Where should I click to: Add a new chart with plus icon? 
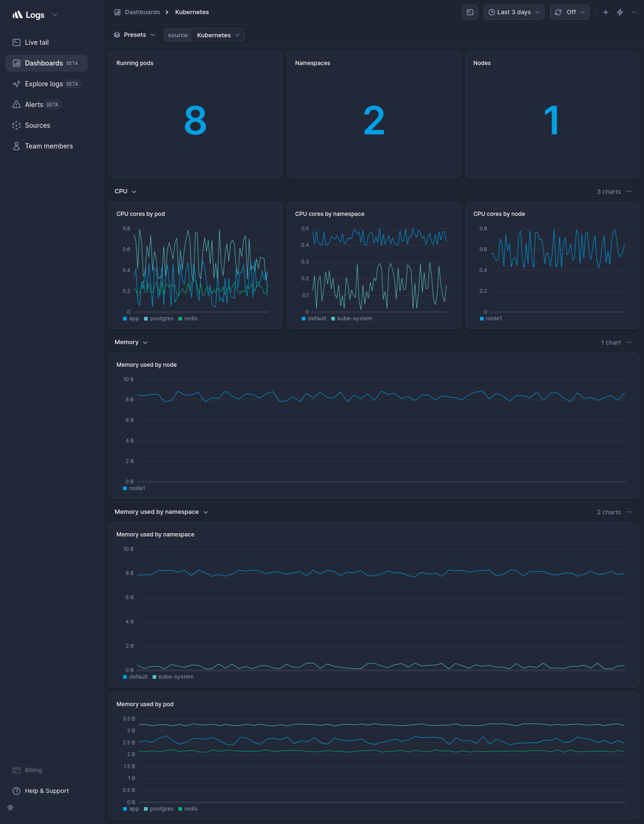[606, 12]
